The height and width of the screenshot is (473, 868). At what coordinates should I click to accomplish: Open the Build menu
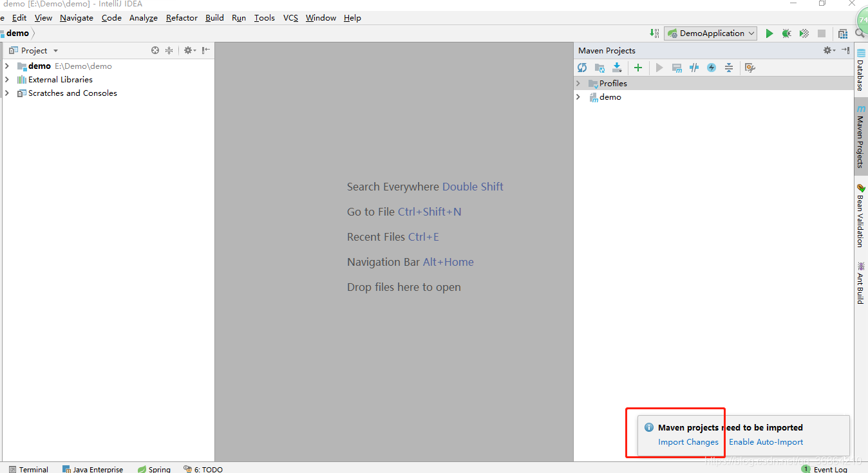[x=214, y=17]
